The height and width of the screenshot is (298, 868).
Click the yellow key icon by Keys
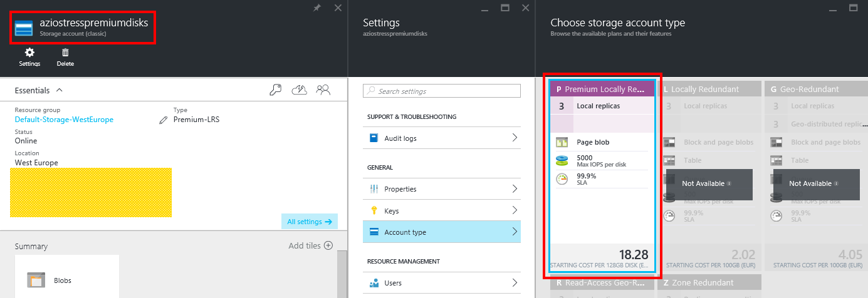(x=374, y=210)
